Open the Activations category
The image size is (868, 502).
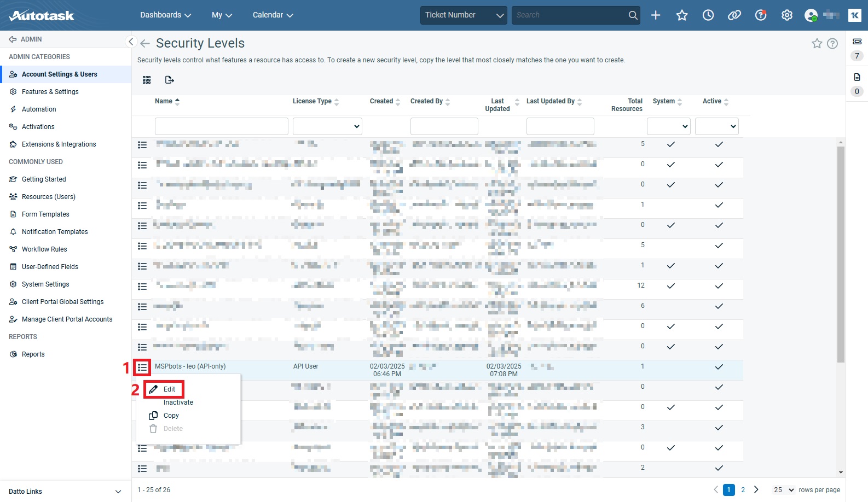pos(38,127)
